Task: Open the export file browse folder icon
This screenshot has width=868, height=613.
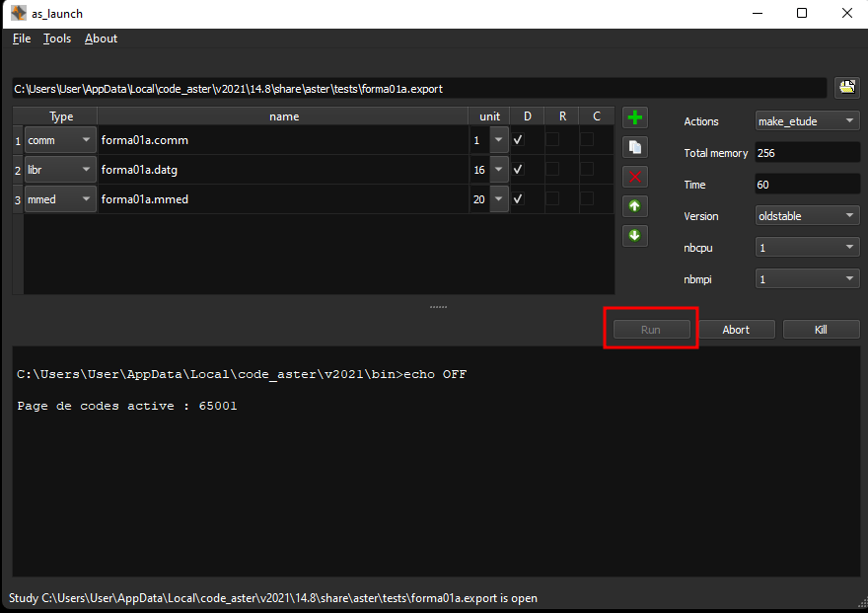Action: 846,88
